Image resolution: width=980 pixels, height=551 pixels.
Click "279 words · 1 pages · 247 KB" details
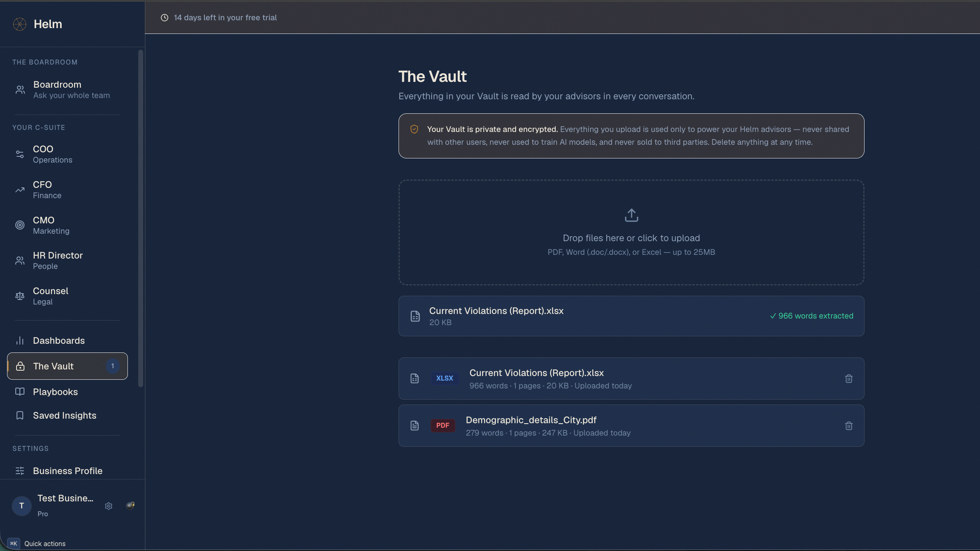(516, 433)
